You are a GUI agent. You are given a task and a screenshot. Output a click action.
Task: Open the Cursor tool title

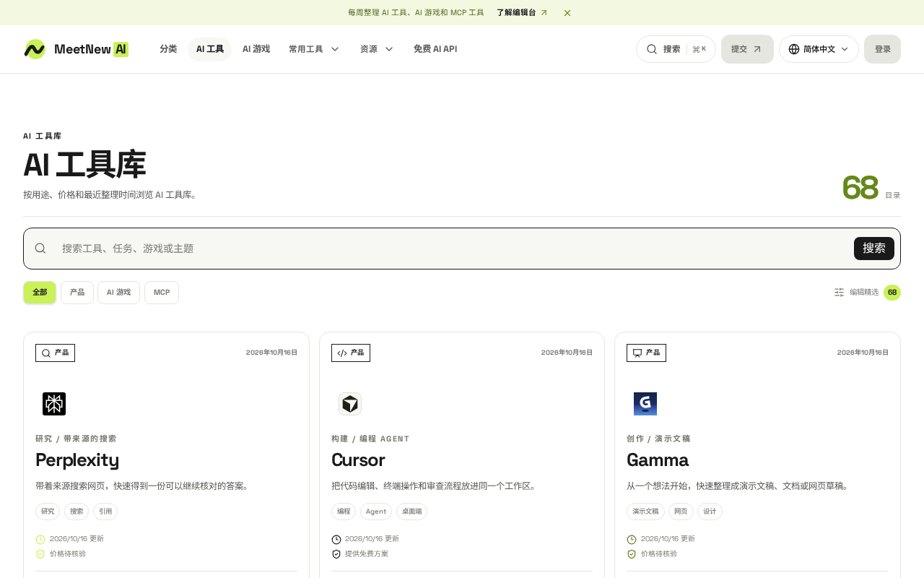pos(358,460)
